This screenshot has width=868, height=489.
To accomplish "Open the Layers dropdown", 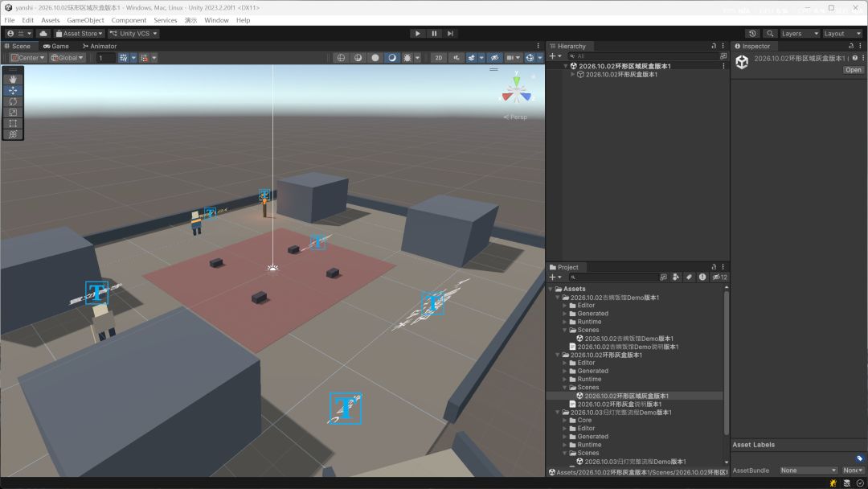I will [800, 33].
